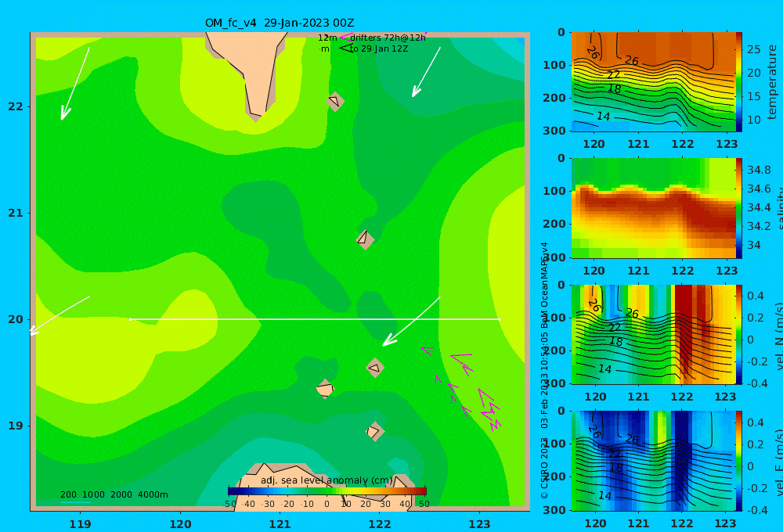Image resolution: width=783 pixels, height=532 pixels.
Task: Click the 'vel. N (m/s)' section panel
Action: 653,334
